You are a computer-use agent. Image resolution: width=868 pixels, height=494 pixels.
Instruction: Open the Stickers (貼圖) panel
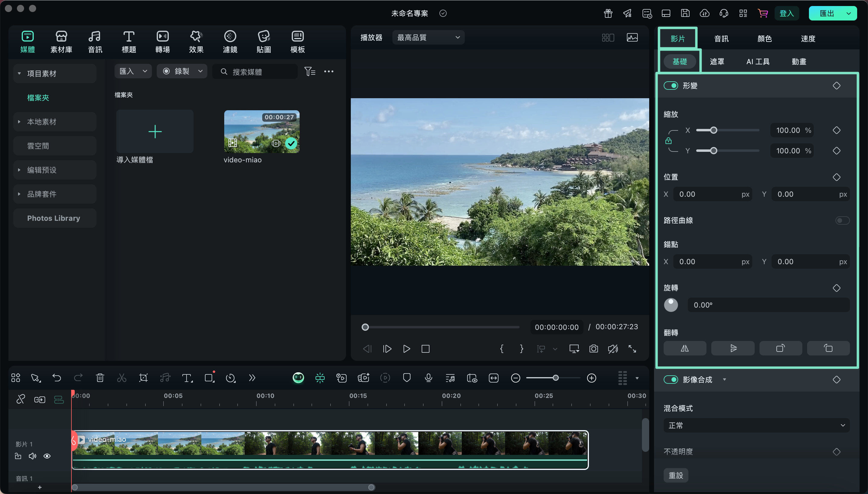point(263,41)
